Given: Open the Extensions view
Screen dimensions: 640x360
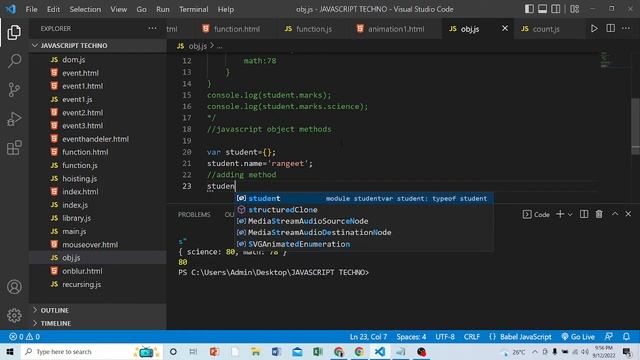Looking at the screenshot, I should tap(14, 147).
